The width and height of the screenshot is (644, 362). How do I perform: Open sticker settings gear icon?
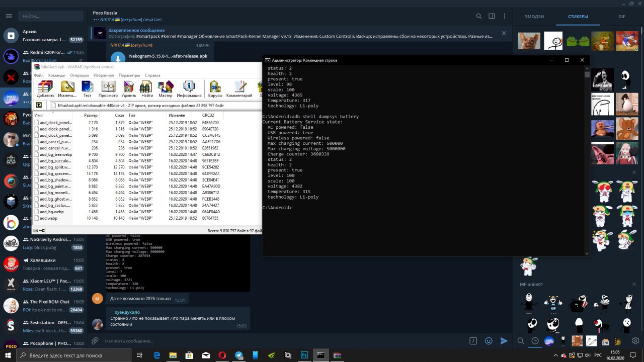click(635, 341)
